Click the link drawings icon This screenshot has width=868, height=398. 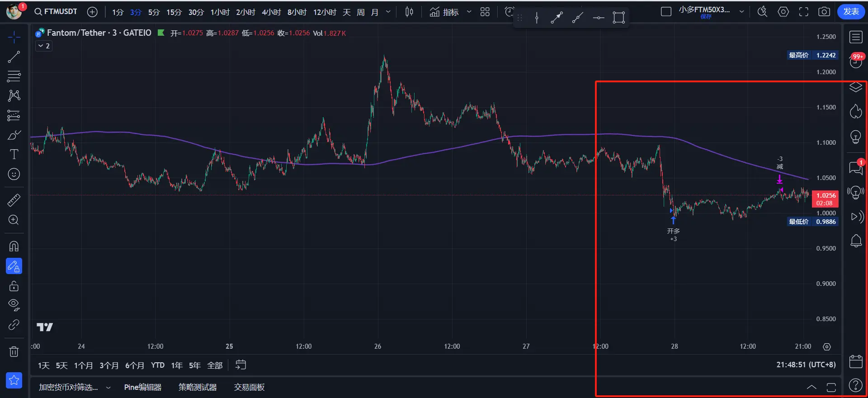tap(14, 325)
